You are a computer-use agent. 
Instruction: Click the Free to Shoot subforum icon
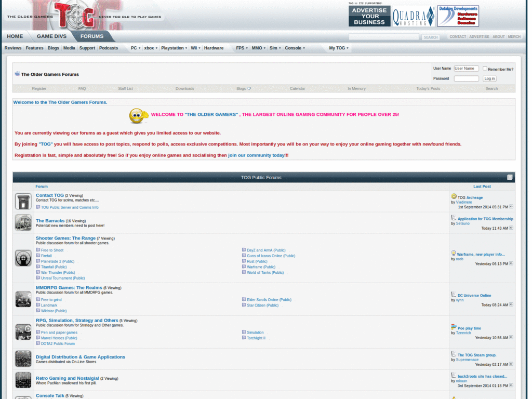38,250
